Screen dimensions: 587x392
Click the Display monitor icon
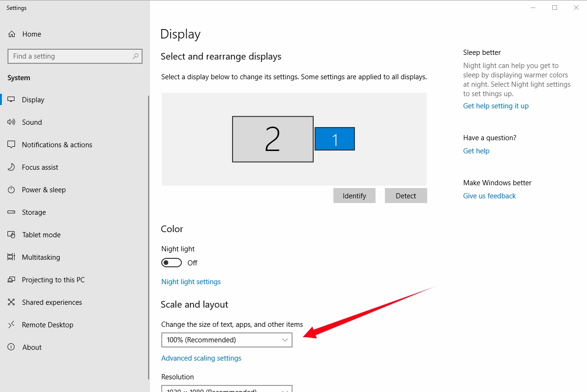point(12,100)
